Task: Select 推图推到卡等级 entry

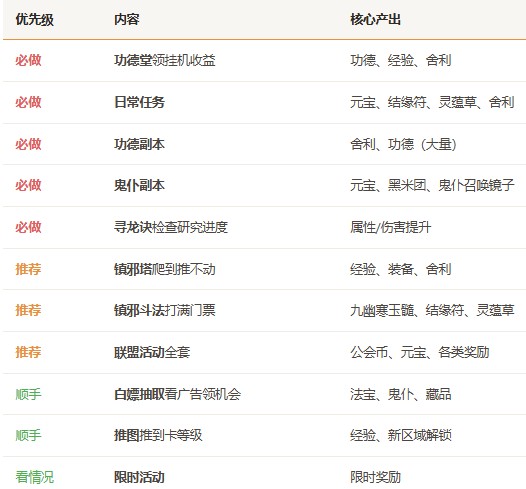Action: coord(158,435)
